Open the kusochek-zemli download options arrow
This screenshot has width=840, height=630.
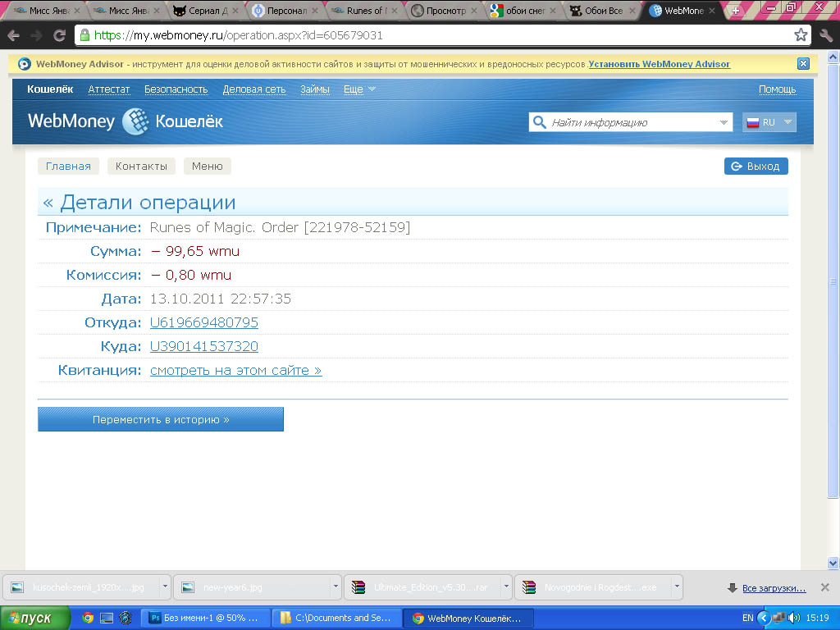coord(165,587)
